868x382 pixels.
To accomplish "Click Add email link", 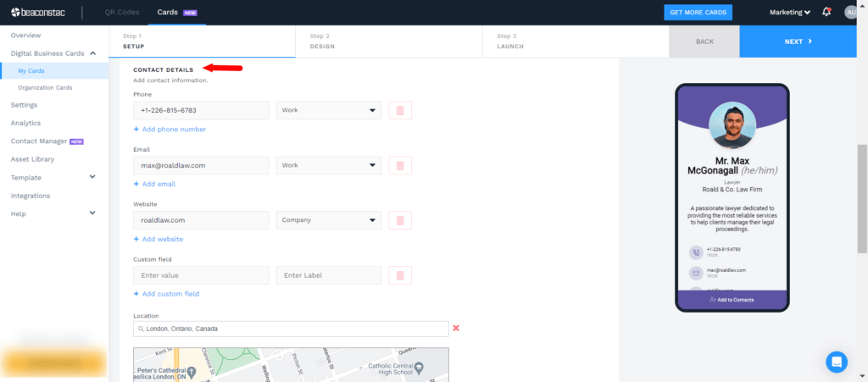I will (154, 184).
